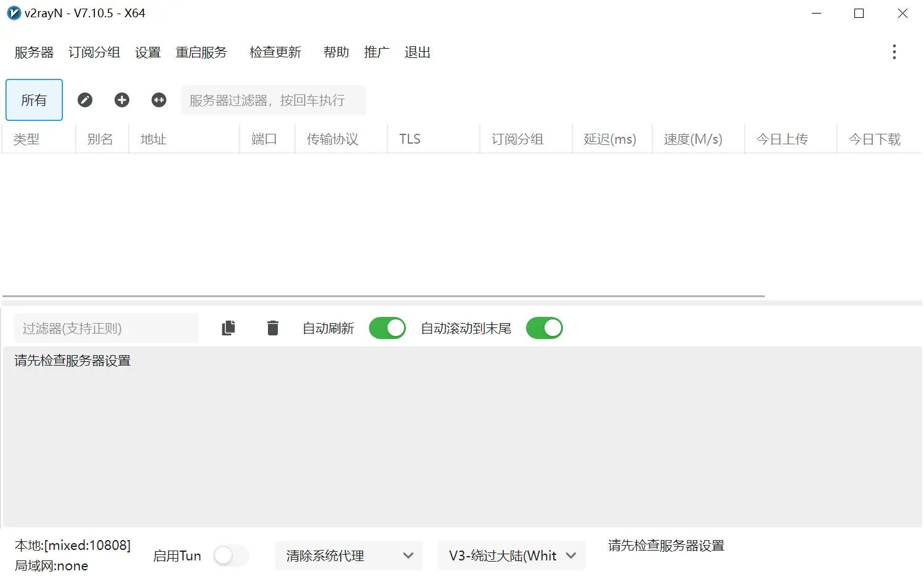Click the copy log icon
Screen dimensions: 924x582
[229, 328]
